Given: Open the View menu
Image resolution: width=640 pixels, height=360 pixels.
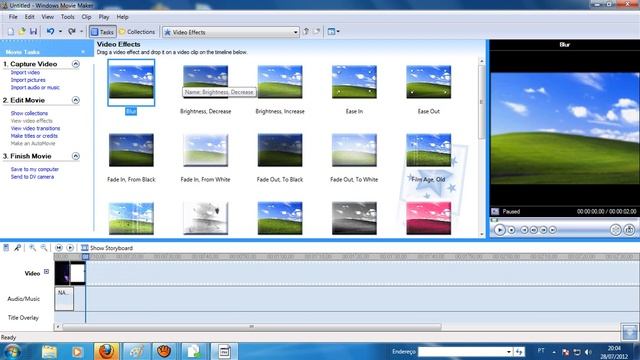Looking at the screenshot, I should [x=47, y=17].
